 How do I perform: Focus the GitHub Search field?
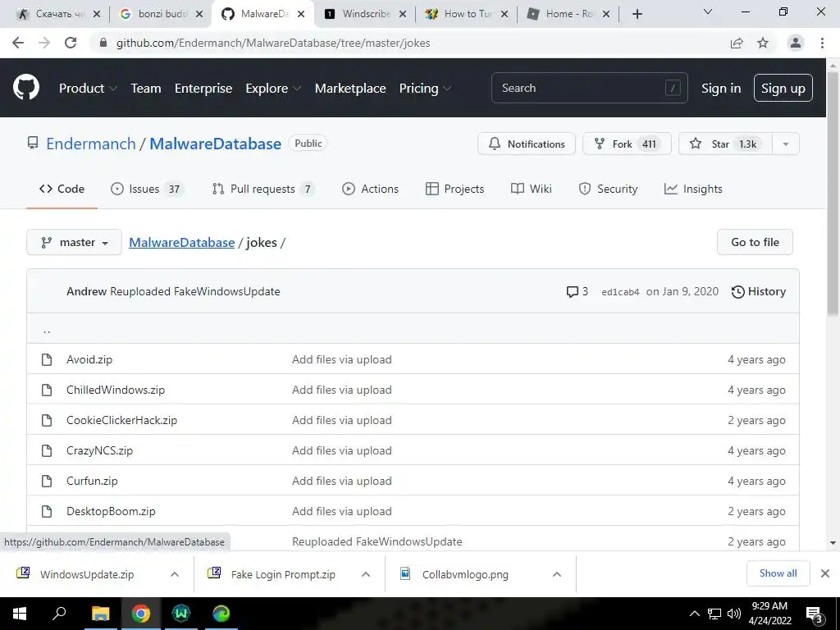point(589,88)
